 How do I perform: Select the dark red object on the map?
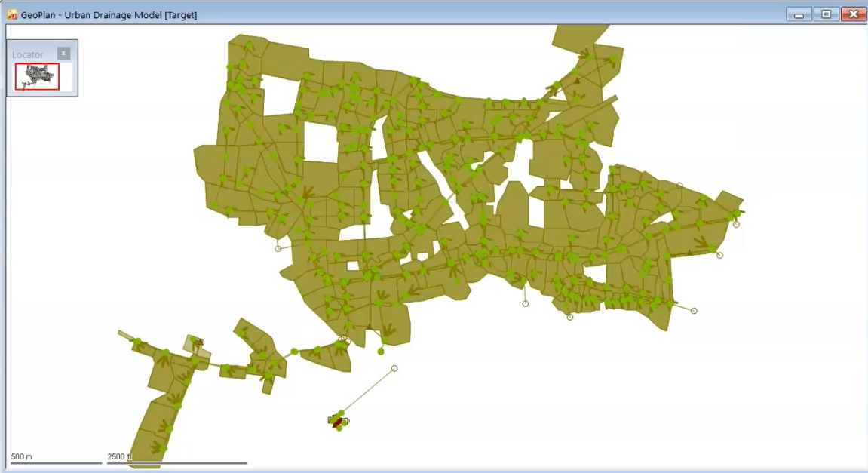[337, 422]
